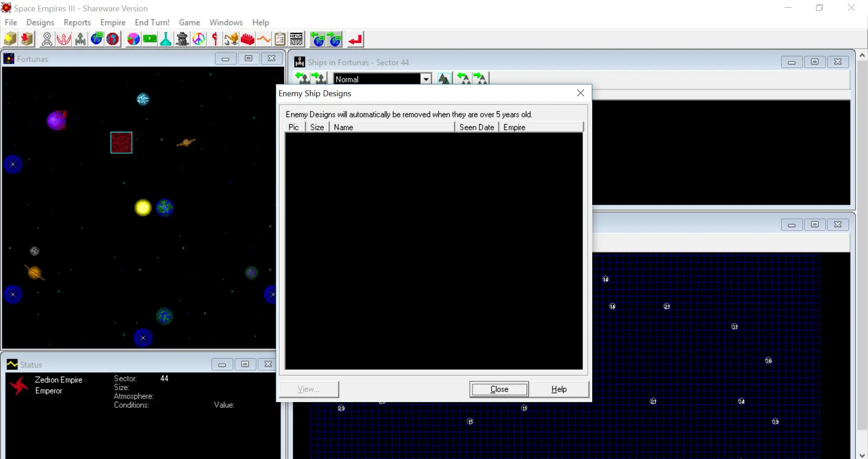Click the clipboard checklist toolbar icon
This screenshot has width=868, height=459.
[280, 39]
